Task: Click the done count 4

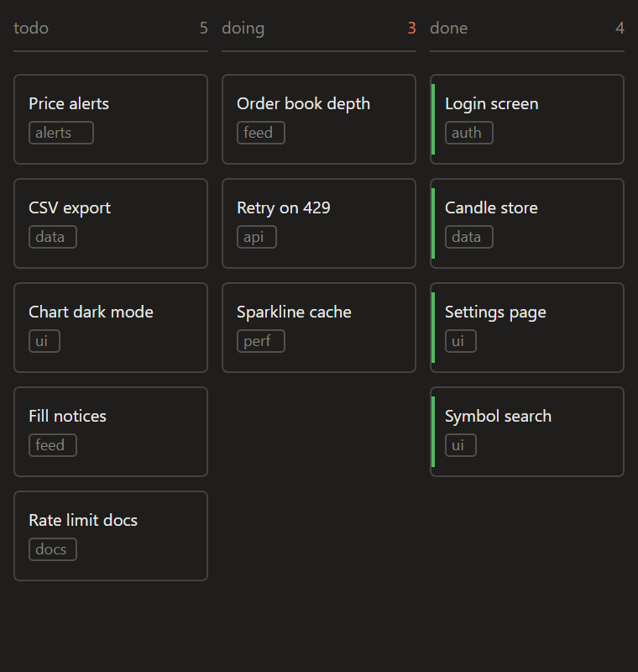Action: pos(620,29)
